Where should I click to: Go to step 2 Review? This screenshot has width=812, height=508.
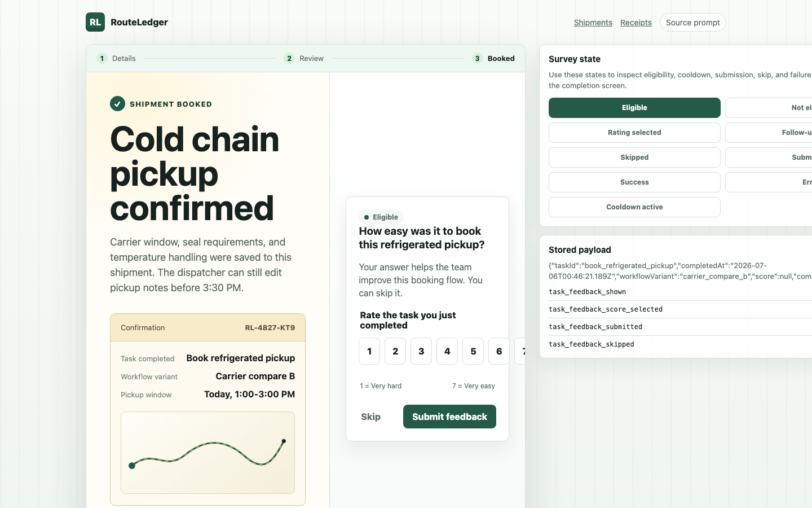click(x=304, y=58)
